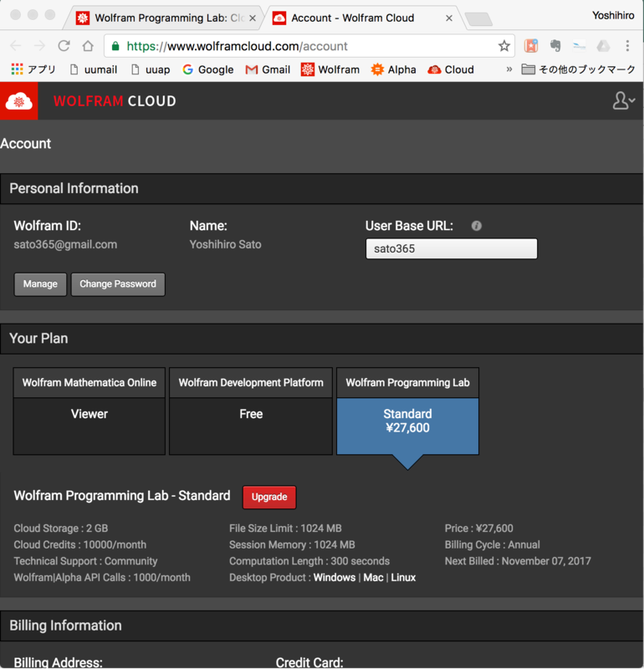Expand hidden bookmarks chevron
Image resolution: width=644 pixels, height=669 pixels.
click(509, 69)
